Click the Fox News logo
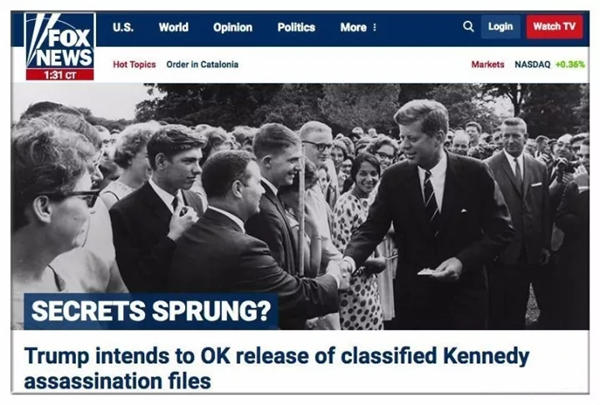Screen dimensions: 600x405 [x=60, y=46]
